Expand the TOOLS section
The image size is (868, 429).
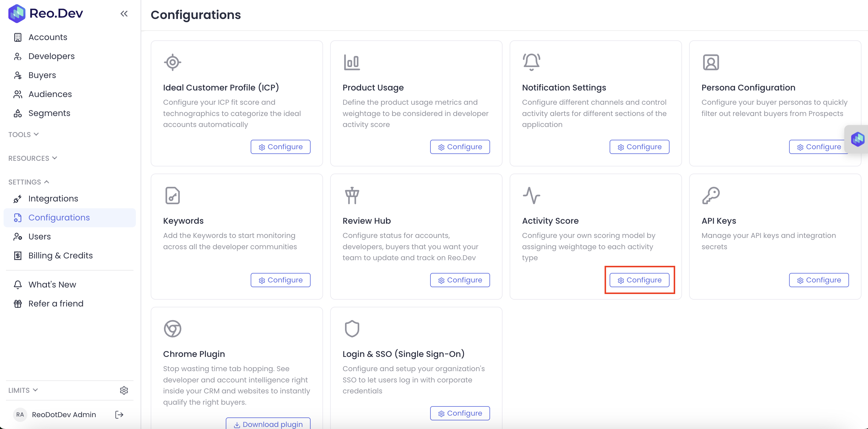[24, 134]
